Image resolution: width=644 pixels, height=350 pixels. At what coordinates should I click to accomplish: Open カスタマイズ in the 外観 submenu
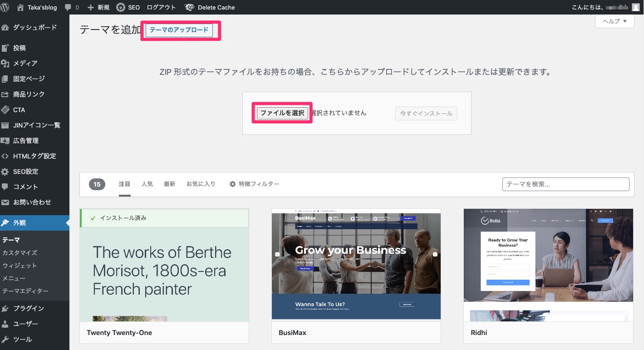point(20,252)
